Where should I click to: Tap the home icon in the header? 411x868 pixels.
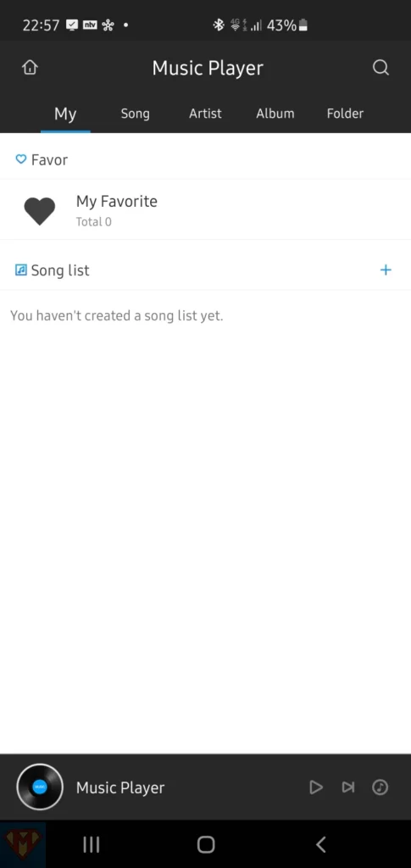point(30,68)
